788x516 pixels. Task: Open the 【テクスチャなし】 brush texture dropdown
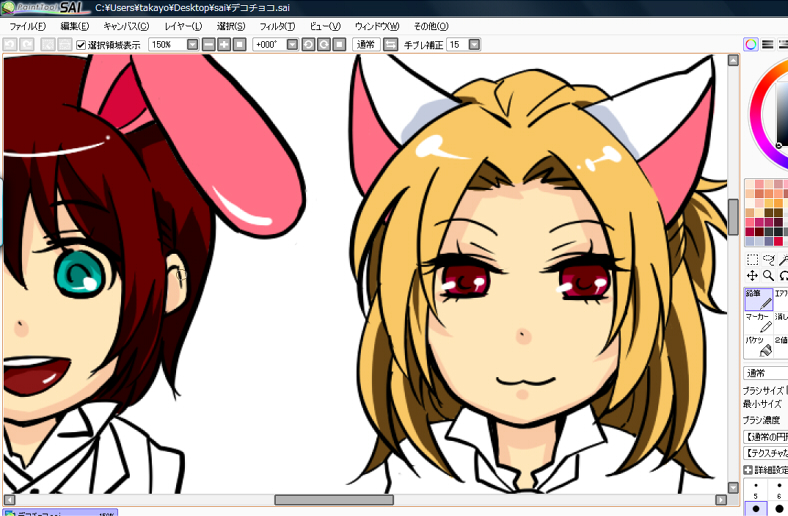(765, 453)
